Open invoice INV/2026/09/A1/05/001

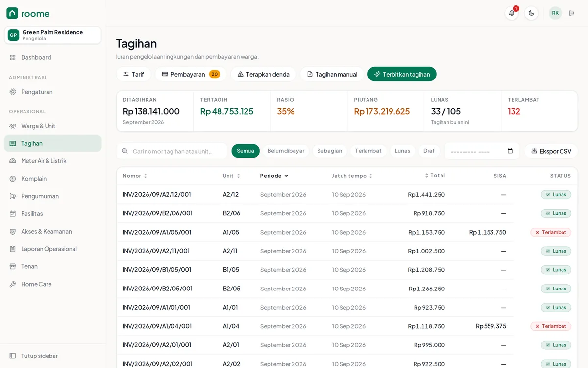(x=157, y=232)
